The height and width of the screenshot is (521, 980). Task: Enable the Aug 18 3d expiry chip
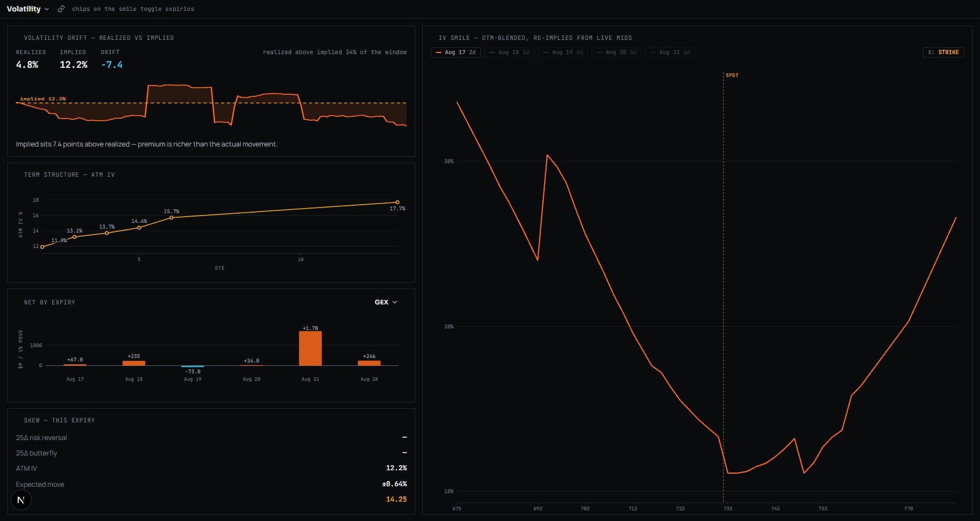pos(509,52)
